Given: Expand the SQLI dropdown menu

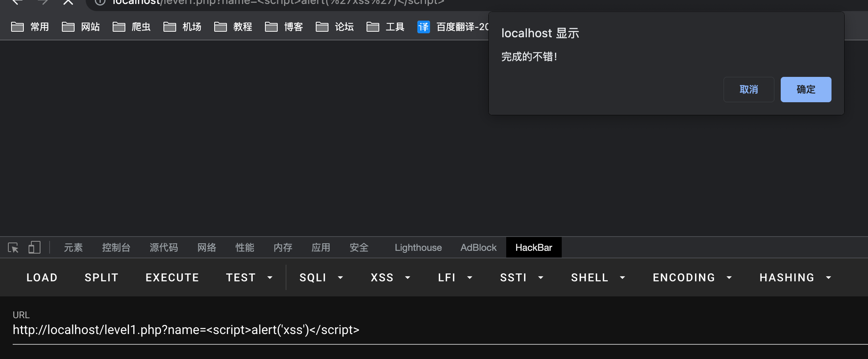Looking at the screenshot, I should tap(321, 277).
